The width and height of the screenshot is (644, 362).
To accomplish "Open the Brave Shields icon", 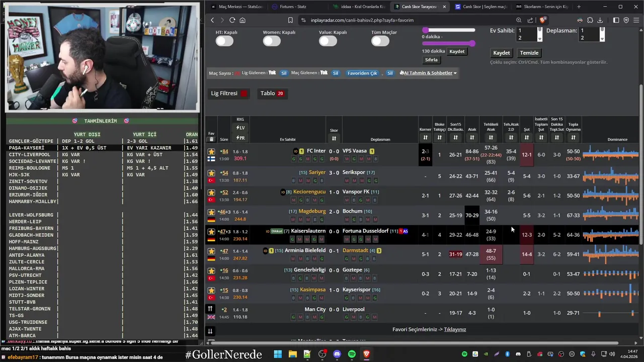I will tap(542, 20).
